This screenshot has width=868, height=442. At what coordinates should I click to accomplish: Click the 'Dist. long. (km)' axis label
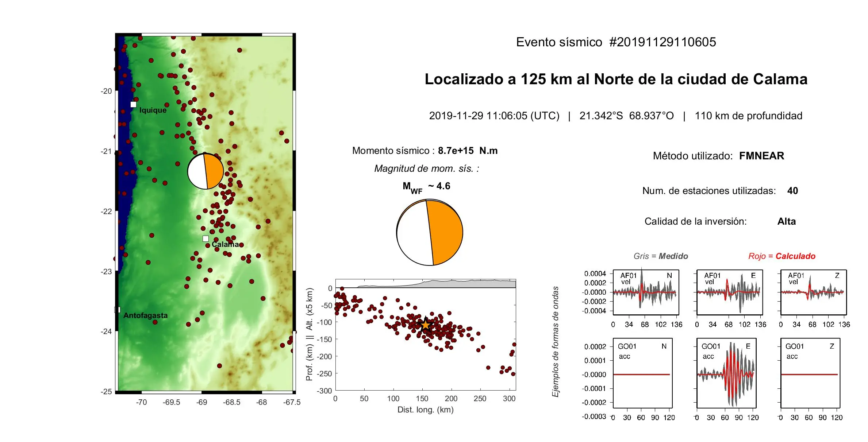click(426, 410)
